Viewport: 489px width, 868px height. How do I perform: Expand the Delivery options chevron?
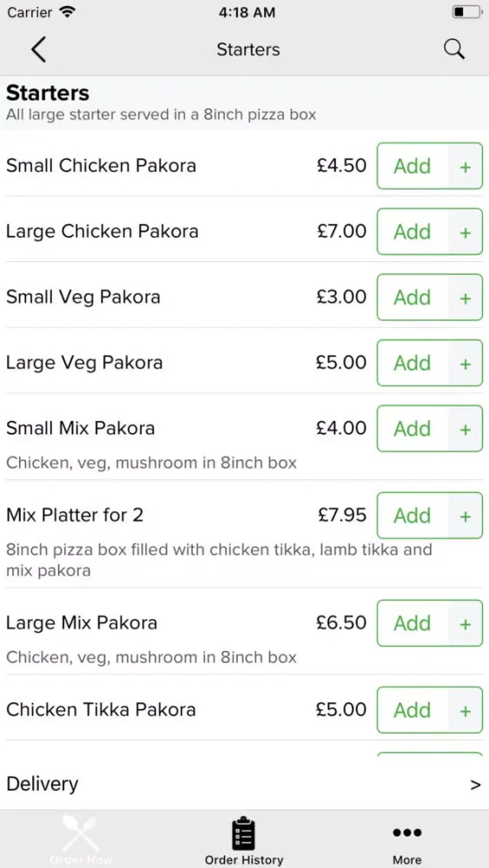coord(475,785)
